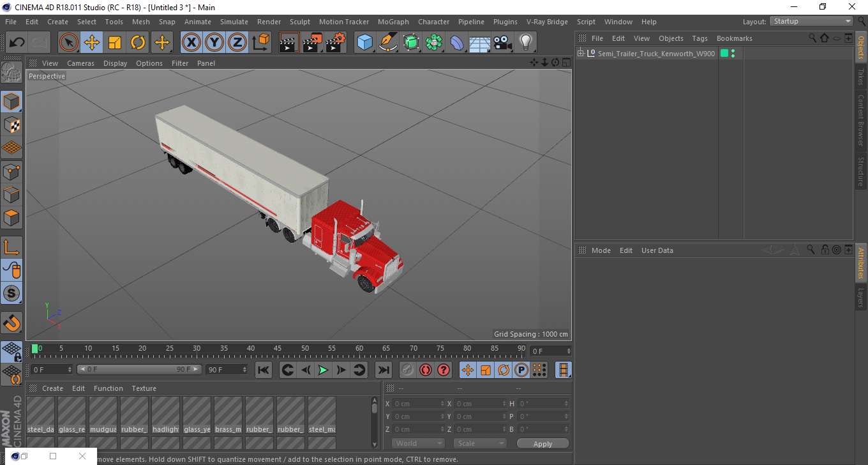Add a Camera object
The image size is (868, 465).
pos(503,43)
